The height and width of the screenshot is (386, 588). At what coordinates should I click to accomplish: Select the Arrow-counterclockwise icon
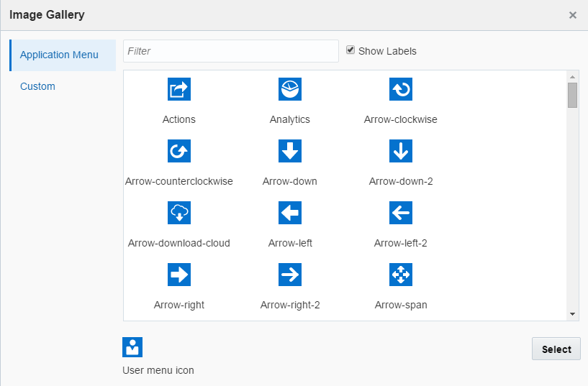click(x=178, y=151)
